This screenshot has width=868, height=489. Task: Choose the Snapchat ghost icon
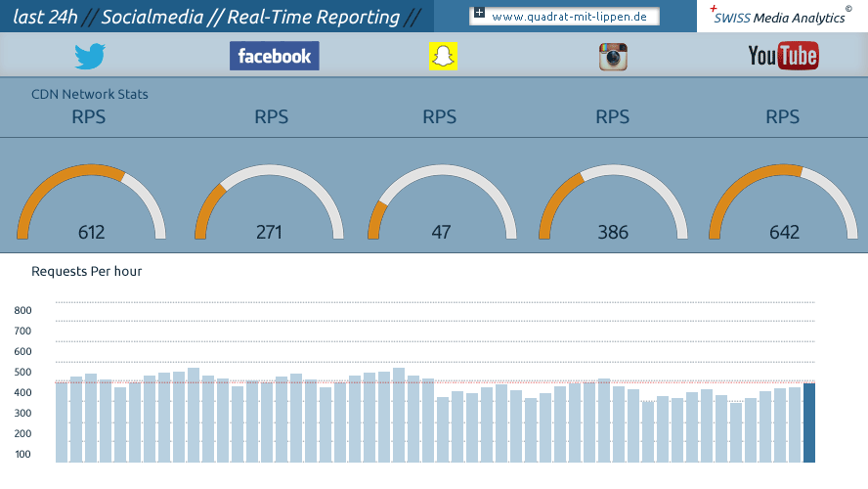pos(443,56)
